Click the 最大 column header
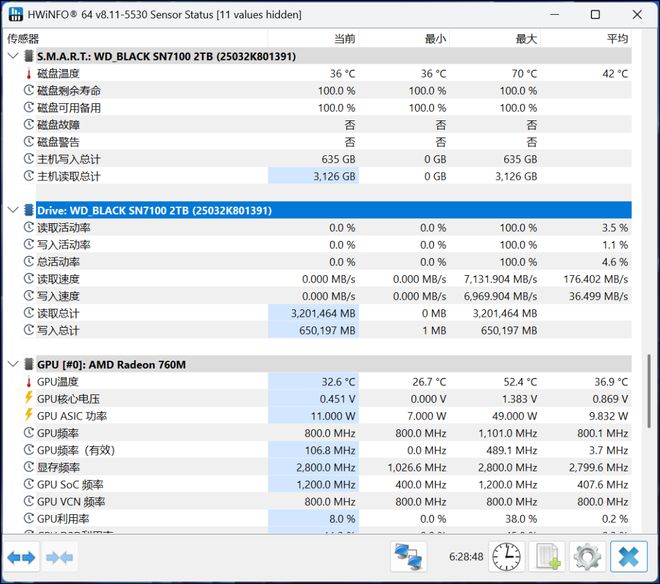The image size is (660, 584). (526, 39)
